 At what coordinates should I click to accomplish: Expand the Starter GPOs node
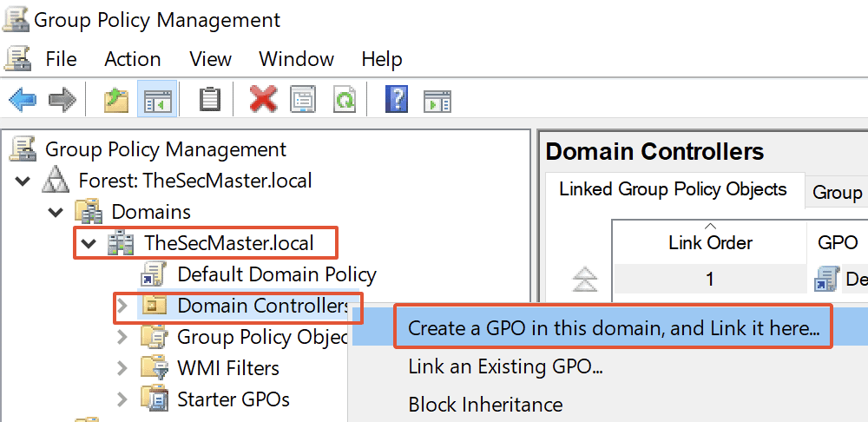tap(122, 399)
